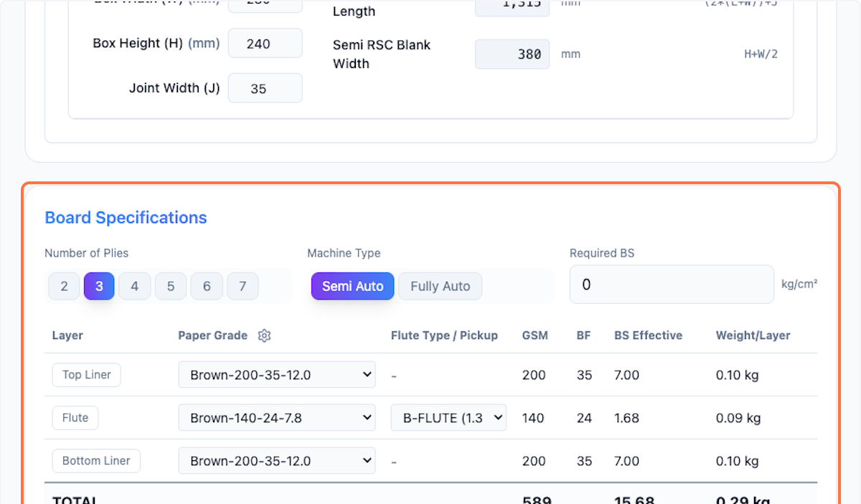Open the Bottom Liner paper grade dropdown
The height and width of the screenshot is (504, 861).
click(276, 460)
